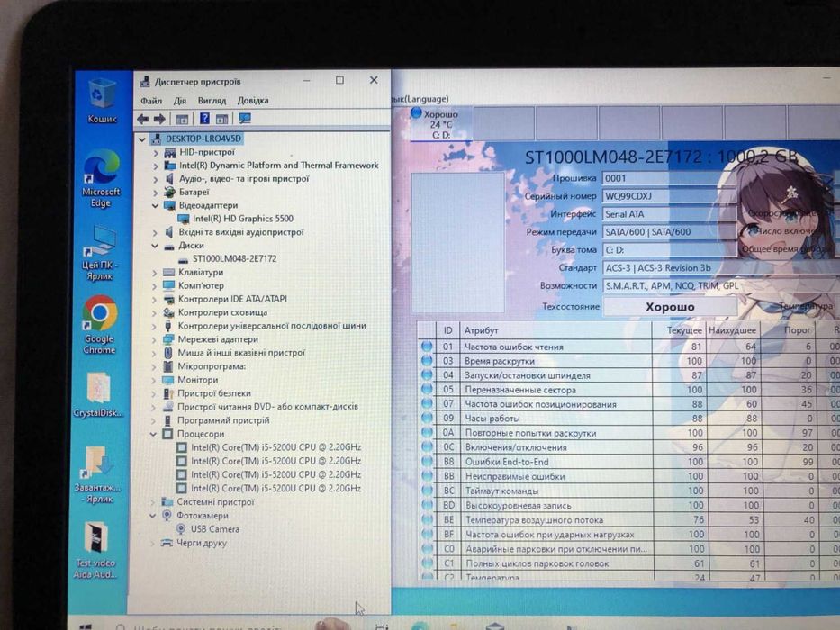Click the Прошивка field showing 0001

pos(670,178)
